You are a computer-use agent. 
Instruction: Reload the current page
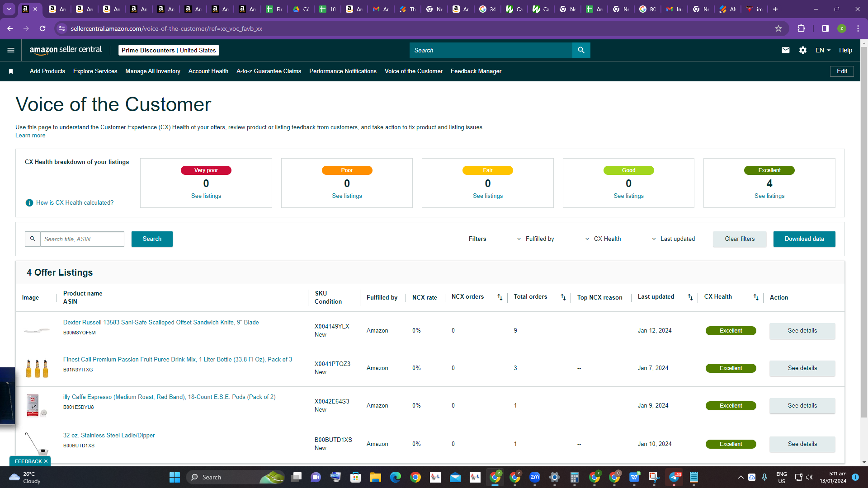[42, 28]
